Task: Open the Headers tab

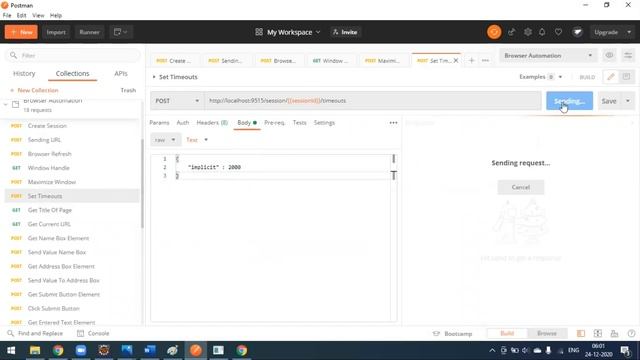Action: (212, 122)
